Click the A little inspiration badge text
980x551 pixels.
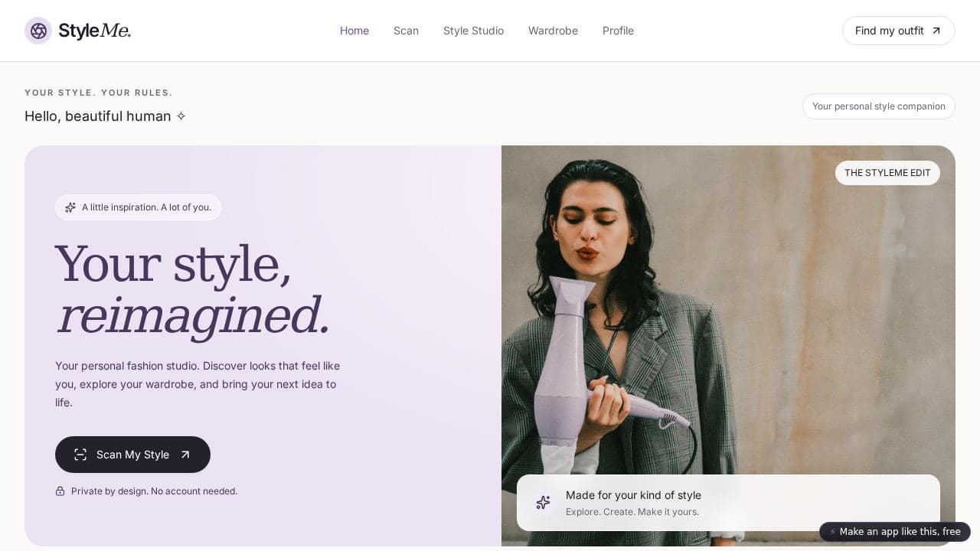[146, 207]
